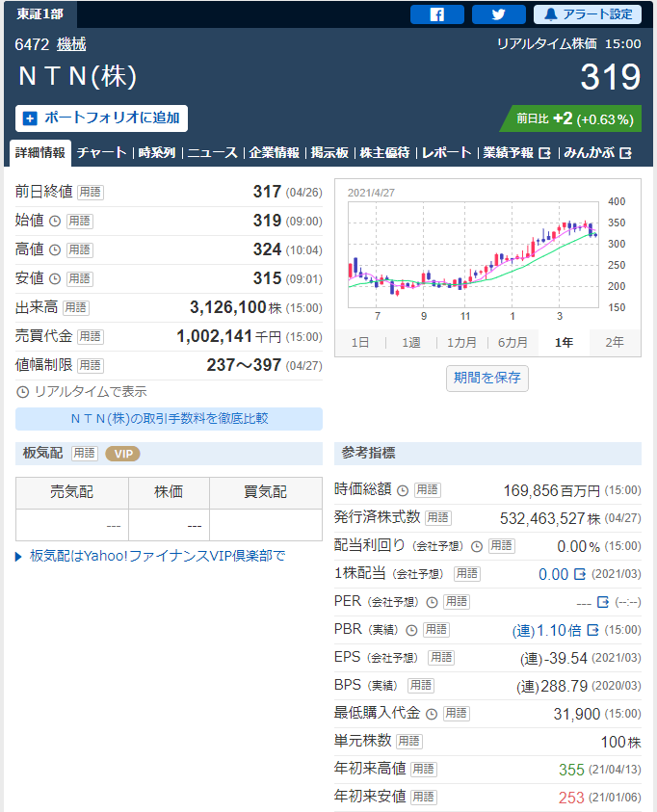Open the 機械 sector link

(x=71, y=44)
